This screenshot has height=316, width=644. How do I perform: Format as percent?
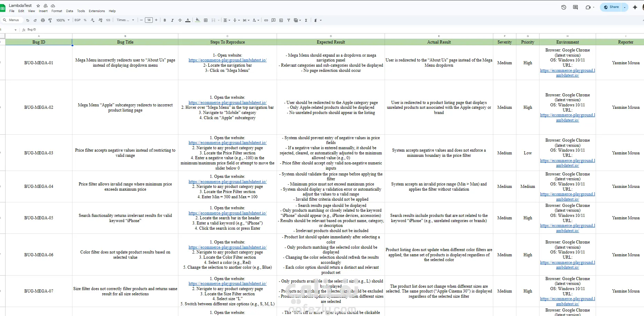85,20
